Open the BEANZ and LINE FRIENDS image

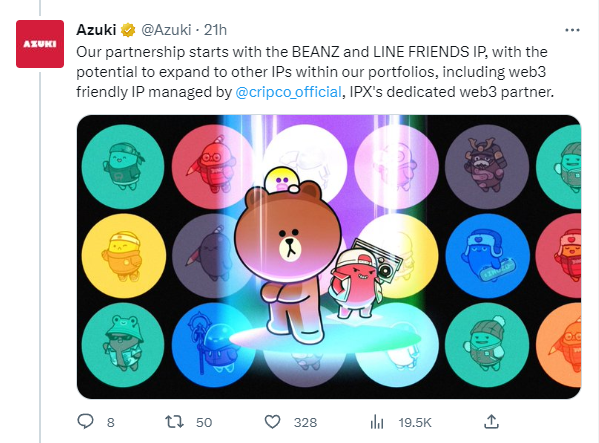point(329,257)
